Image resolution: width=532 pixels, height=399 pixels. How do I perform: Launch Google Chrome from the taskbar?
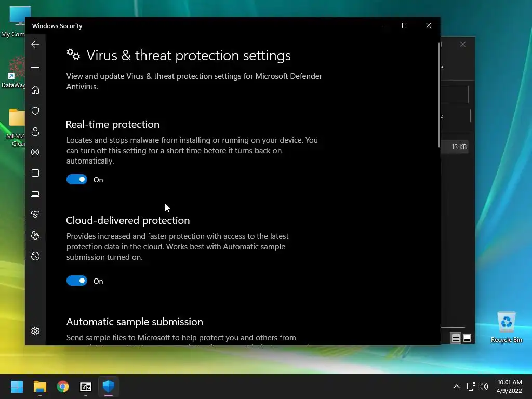point(63,387)
